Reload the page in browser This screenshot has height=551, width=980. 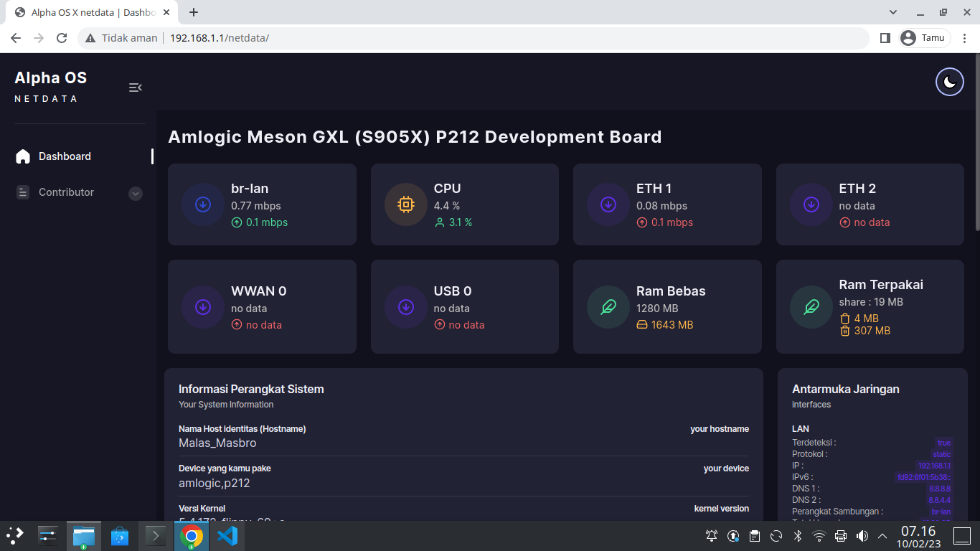pos(62,38)
